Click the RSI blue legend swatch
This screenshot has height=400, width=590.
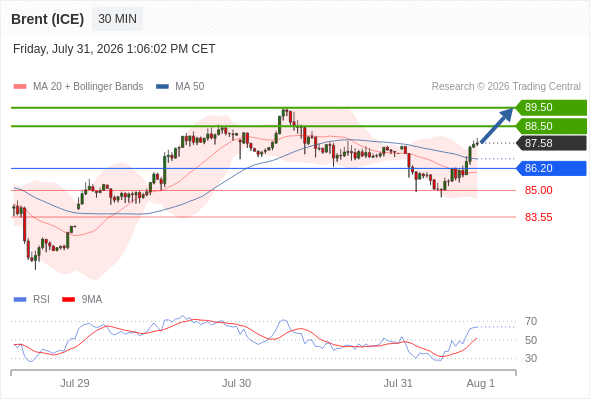pyautogui.click(x=20, y=300)
